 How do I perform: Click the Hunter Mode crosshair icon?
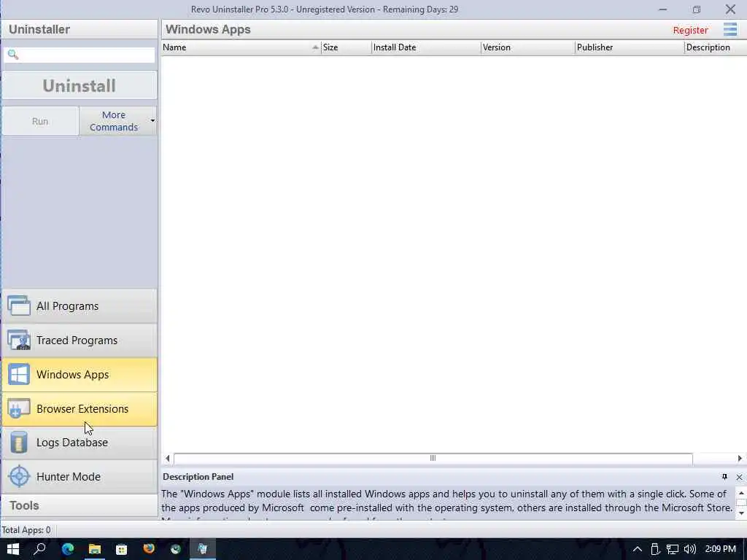(x=19, y=476)
